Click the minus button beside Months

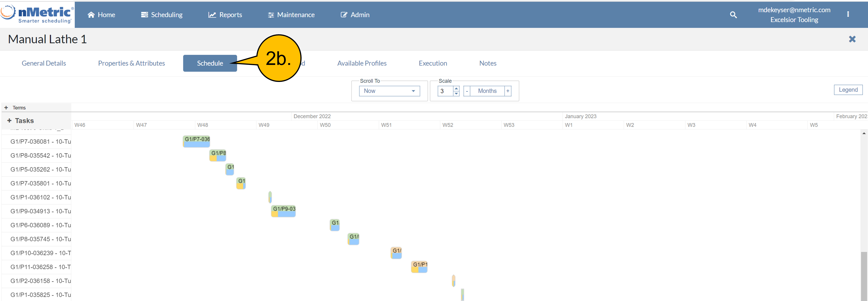pos(467,91)
